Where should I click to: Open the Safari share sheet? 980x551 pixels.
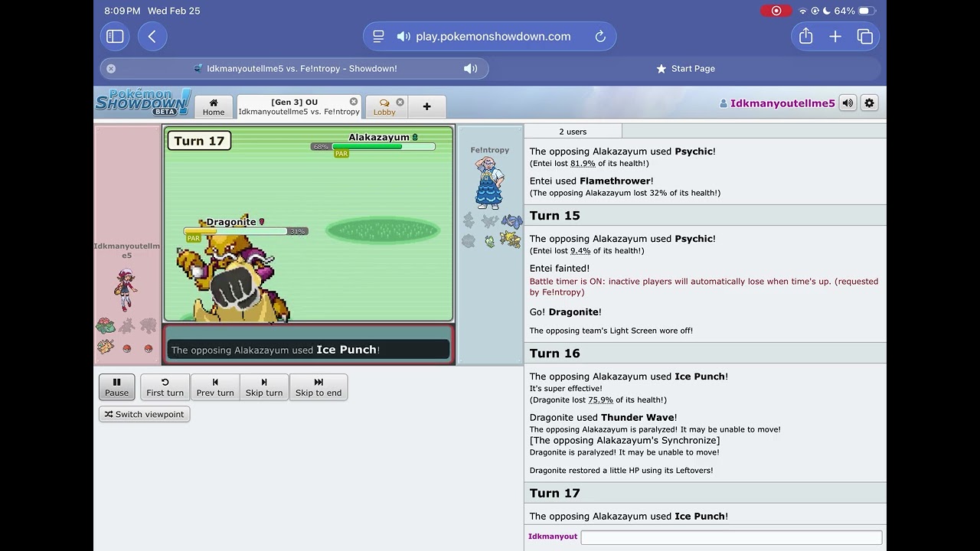(x=805, y=36)
